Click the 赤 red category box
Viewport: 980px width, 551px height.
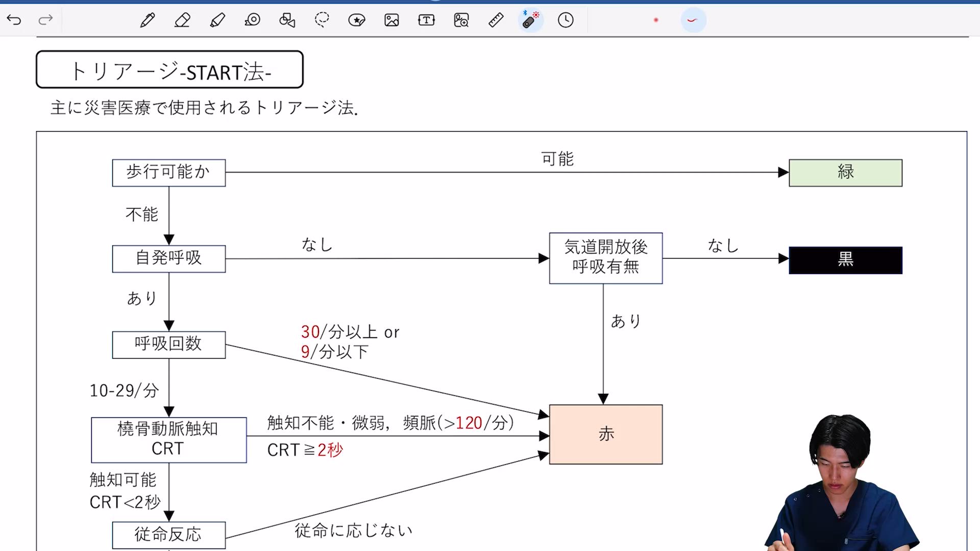tap(606, 434)
